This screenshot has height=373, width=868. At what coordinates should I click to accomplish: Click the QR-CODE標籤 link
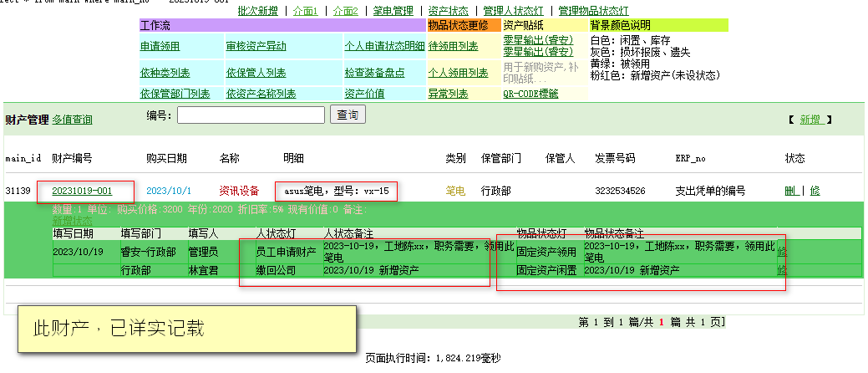tap(530, 94)
